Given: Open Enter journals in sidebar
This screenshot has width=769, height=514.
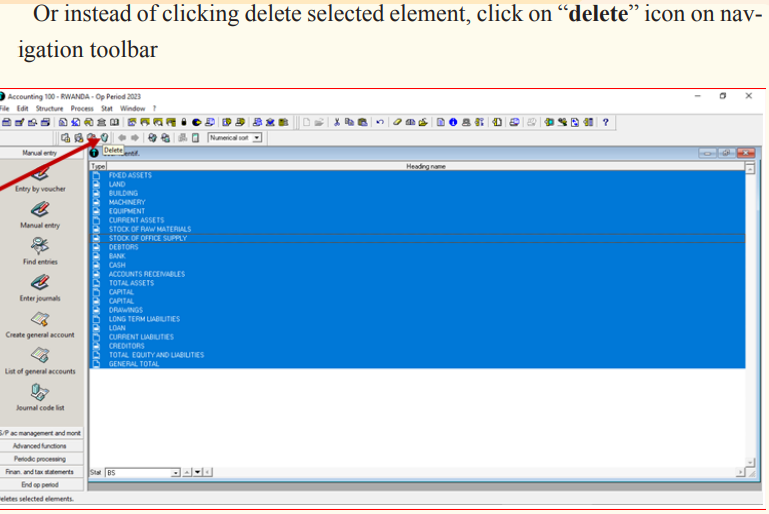Looking at the screenshot, I should 40,288.
